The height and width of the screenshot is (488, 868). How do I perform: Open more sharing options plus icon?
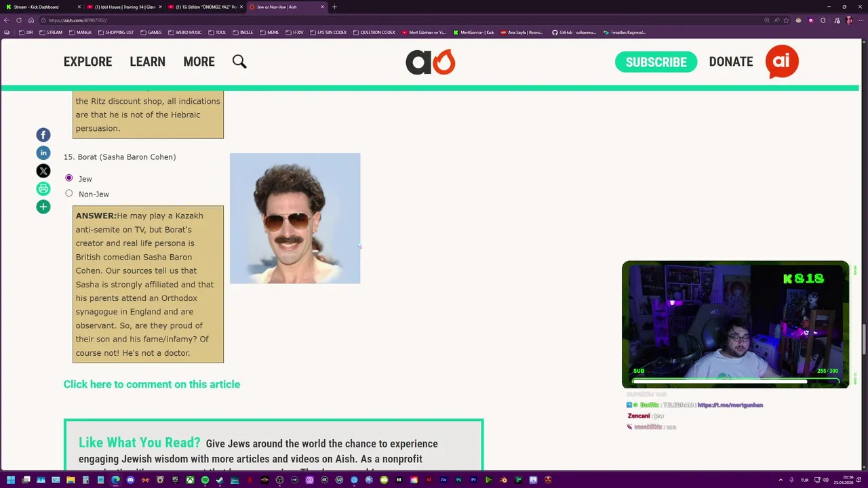point(43,207)
